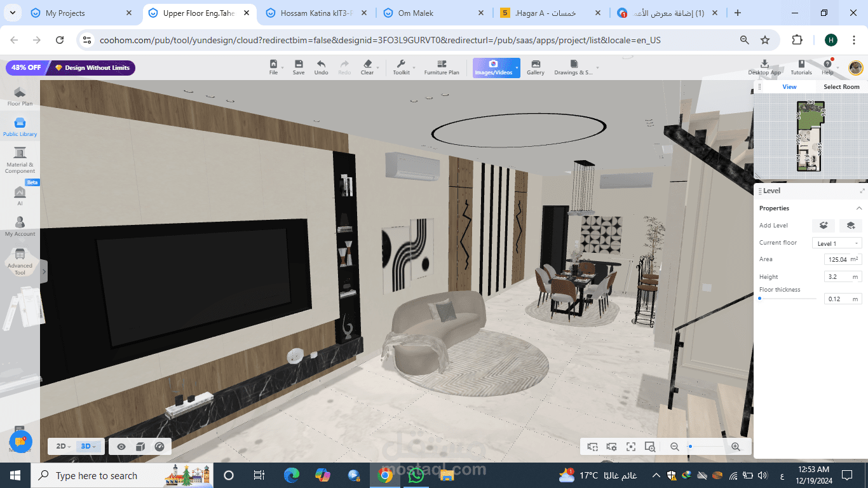Collapse the Properties section
868x488 pixels.
tap(859, 208)
